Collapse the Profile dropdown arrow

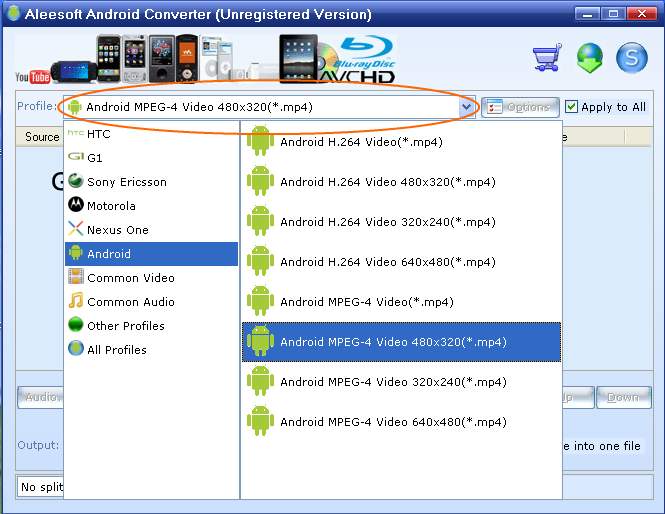(467, 106)
